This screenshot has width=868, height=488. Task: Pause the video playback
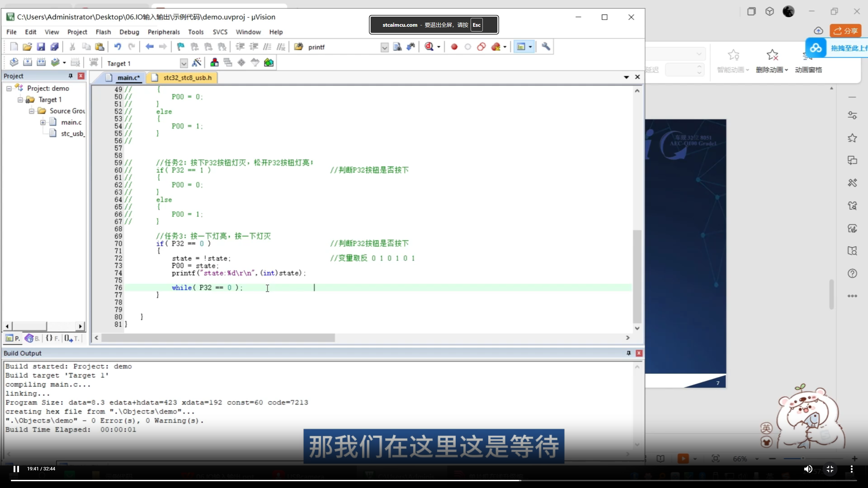coord(16,469)
